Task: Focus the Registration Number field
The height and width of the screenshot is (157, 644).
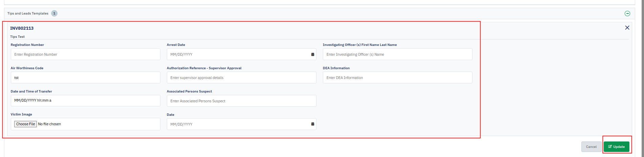Action: coord(85,54)
